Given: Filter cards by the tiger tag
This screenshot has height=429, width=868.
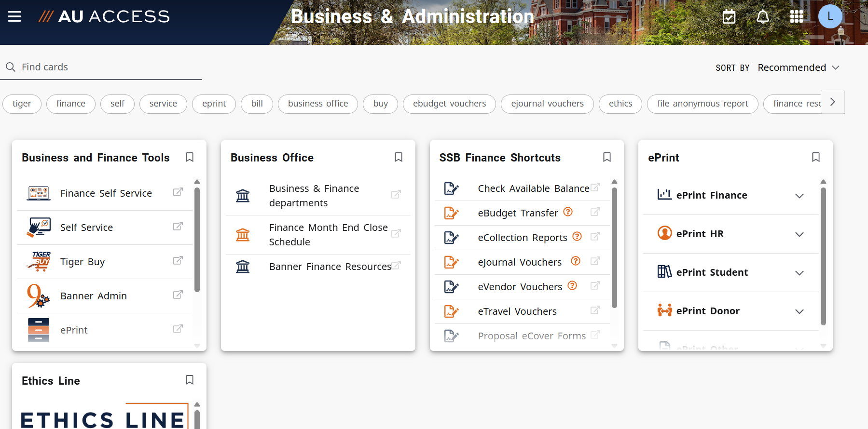Looking at the screenshot, I should coord(22,104).
